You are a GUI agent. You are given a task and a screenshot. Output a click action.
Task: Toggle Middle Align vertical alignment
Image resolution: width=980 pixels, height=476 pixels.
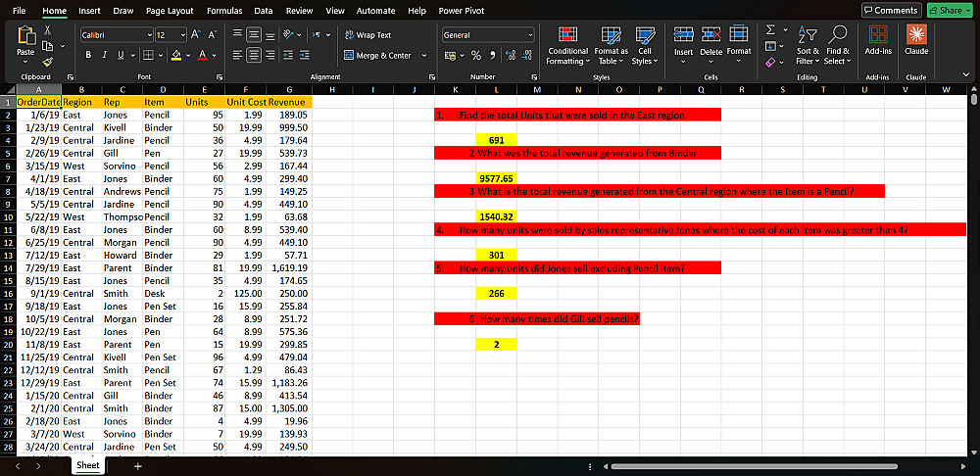tap(254, 35)
